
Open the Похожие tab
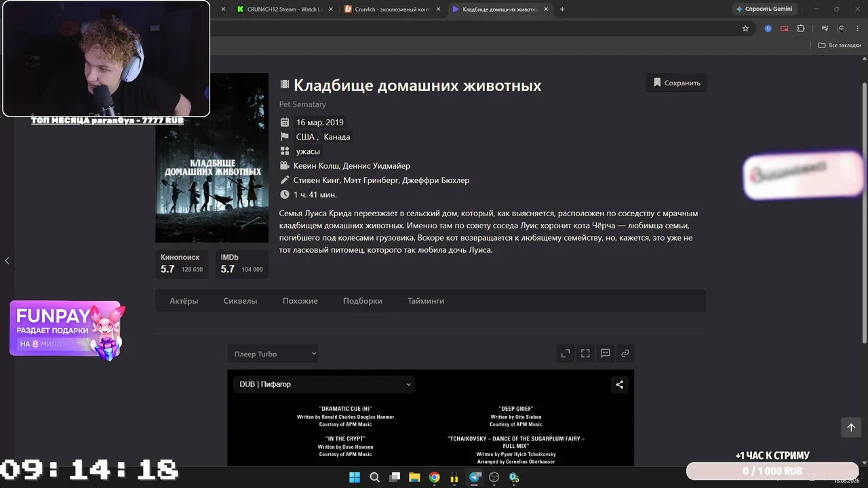(300, 301)
